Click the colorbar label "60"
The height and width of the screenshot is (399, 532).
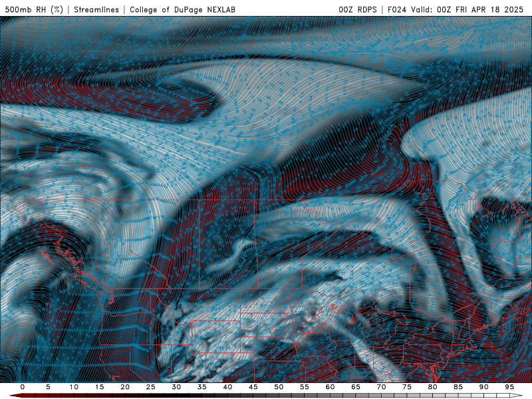[x=330, y=387]
